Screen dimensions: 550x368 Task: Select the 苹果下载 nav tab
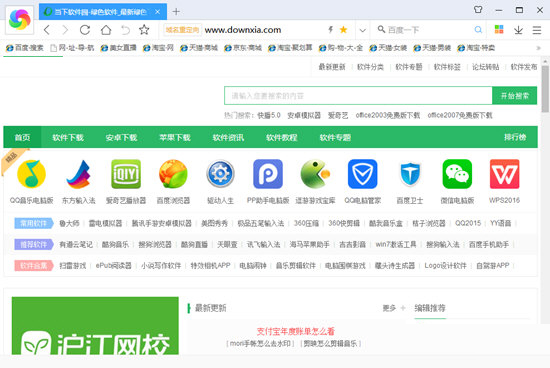click(x=175, y=137)
